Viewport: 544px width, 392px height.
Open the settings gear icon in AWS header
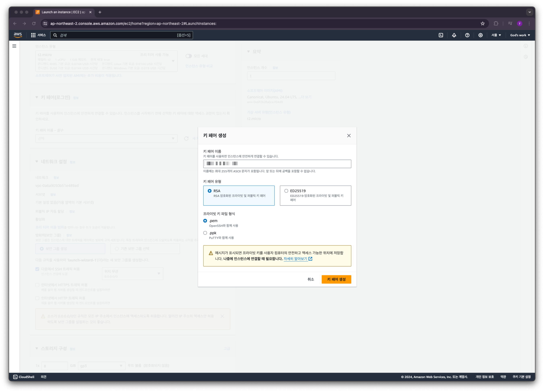[x=480, y=35]
